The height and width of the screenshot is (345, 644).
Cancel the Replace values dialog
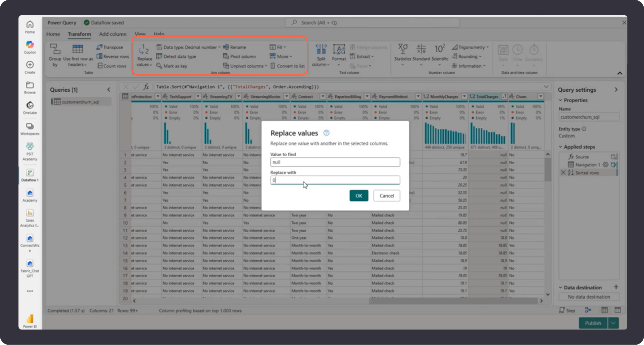(386, 196)
